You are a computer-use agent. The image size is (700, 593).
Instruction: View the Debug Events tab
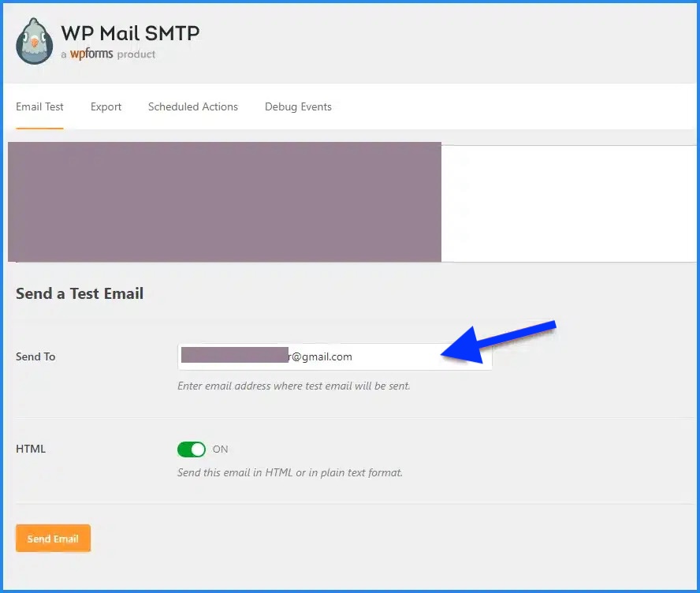[298, 106]
